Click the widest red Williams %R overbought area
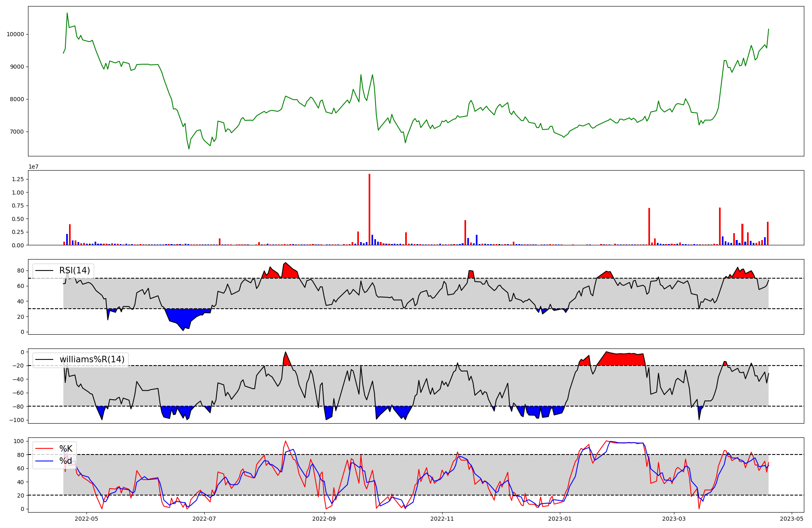The width and height of the screenshot is (812, 528). point(621,359)
